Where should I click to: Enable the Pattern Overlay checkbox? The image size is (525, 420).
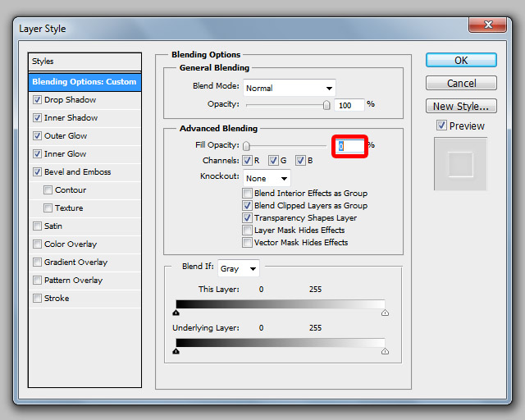pyautogui.click(x=37, y=281)
